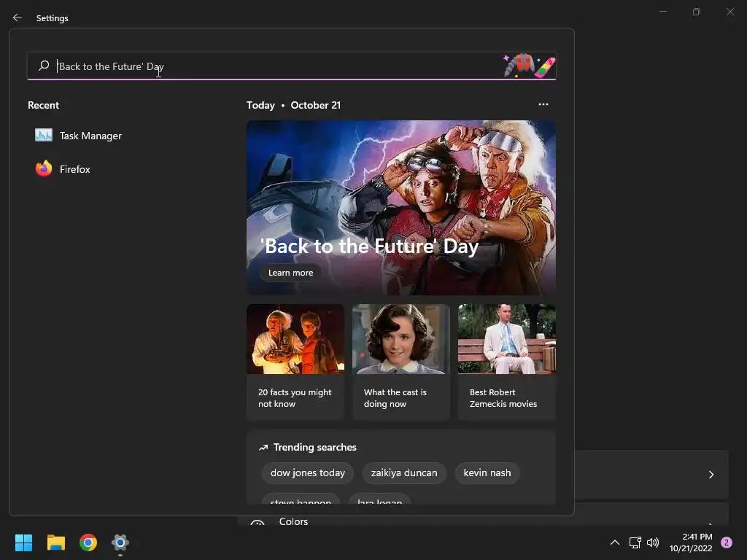Show hidden system tray icons
Image resolution: width=747 pixels, height=560 pixels.
(615, 542)
